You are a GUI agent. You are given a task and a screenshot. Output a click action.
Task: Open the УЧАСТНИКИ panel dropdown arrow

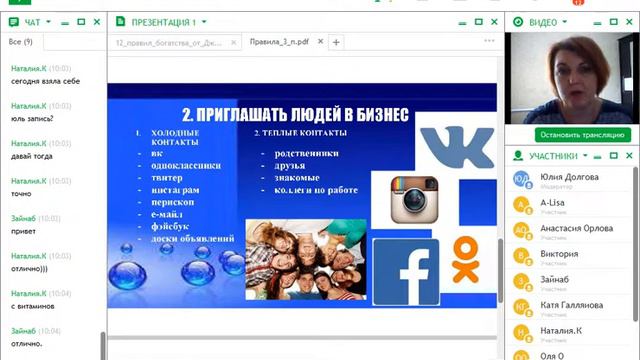tap(585, 156)
